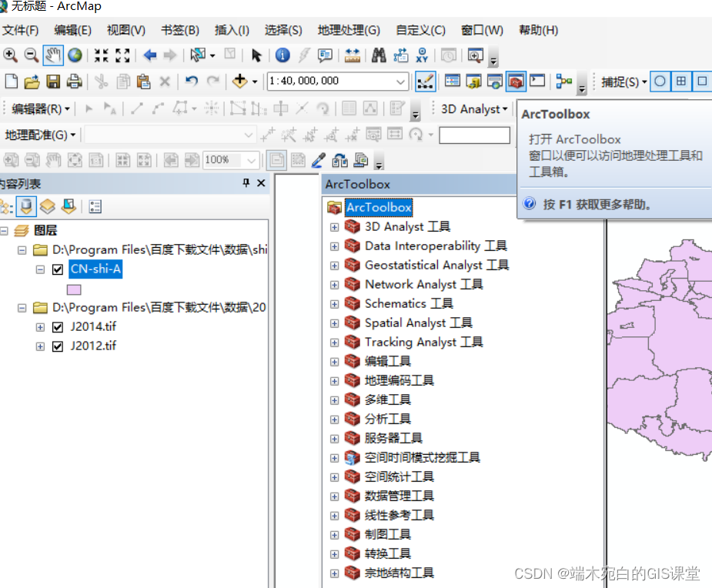
Task: Click the Fixed Zoom Out icon
Action: (x=122, y=55)
